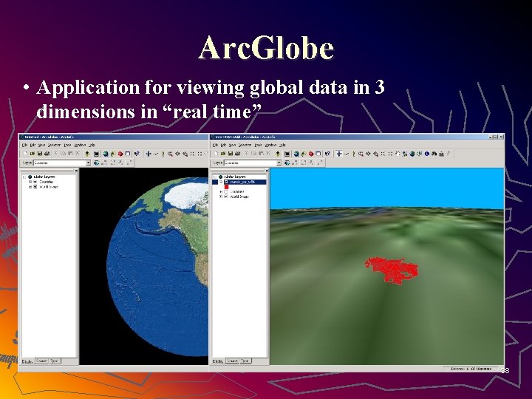
Task: Click the blue globe icon in left window's top toolbar
Action: pyautogui.click(x=106, y=154)
